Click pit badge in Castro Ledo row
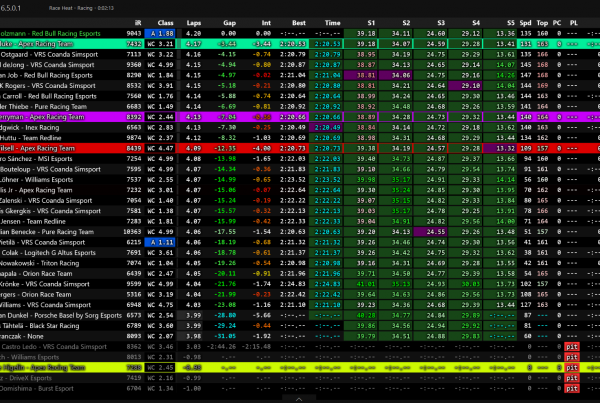The width and height of the screenshot is (600, 403). pyautogui.click(x=572, y=347)
